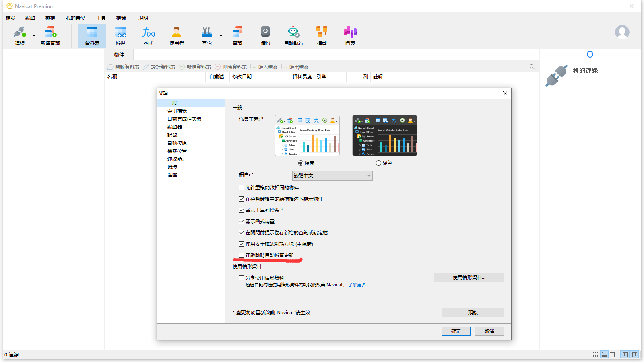Click the 預設 default button

click(x=473, y=312)
